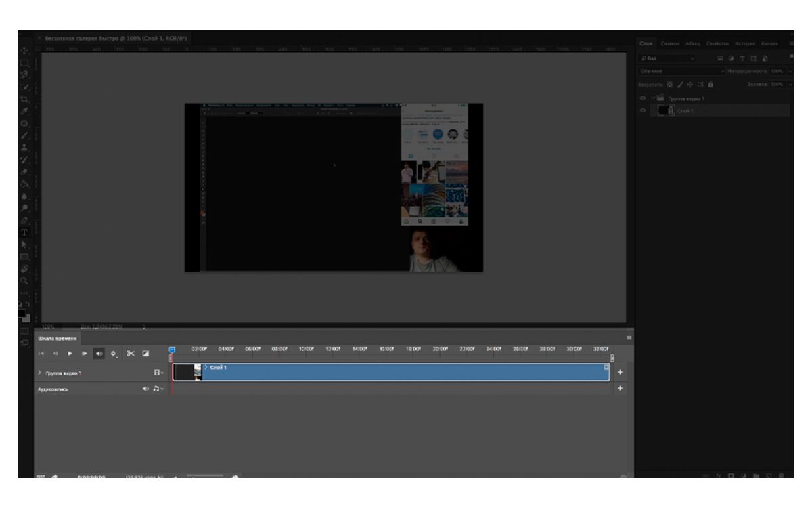
Task: Toggle the lock transparent pixels icon
Action: click(670, 85)
